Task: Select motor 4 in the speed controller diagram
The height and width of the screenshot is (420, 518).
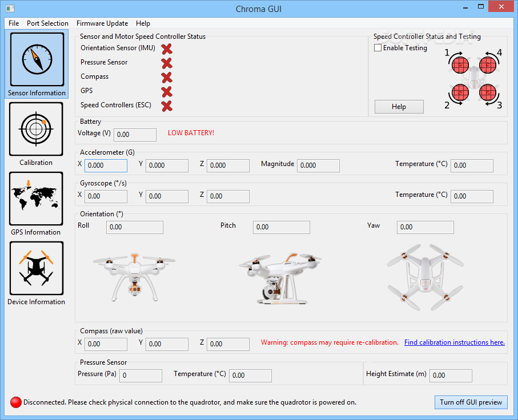Action: tap(488, 64)
